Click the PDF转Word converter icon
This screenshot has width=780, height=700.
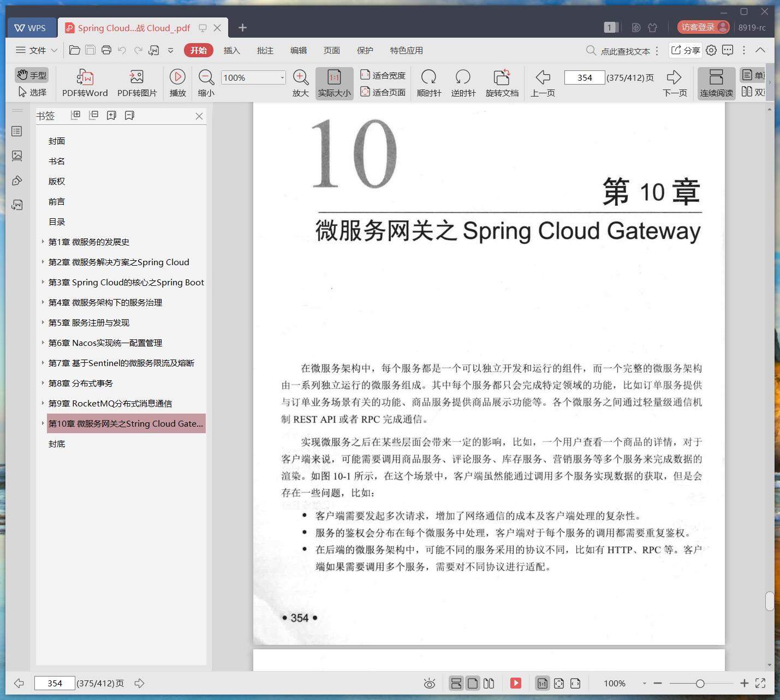[85, 77]
